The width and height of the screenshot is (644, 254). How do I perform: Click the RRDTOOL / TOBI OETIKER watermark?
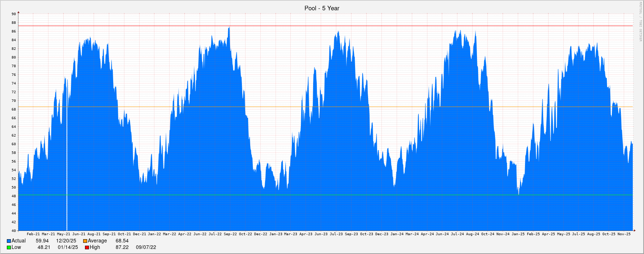(x=640, y=22)
